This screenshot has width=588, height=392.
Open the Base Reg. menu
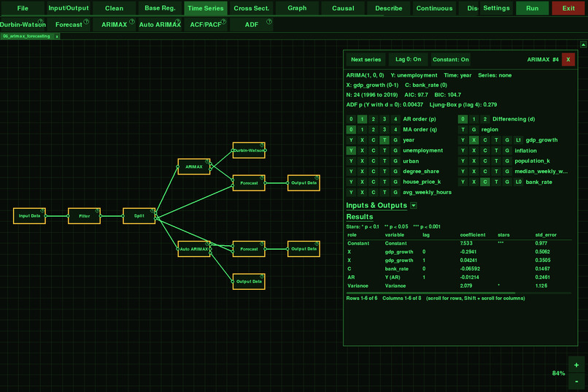point(160,8)
